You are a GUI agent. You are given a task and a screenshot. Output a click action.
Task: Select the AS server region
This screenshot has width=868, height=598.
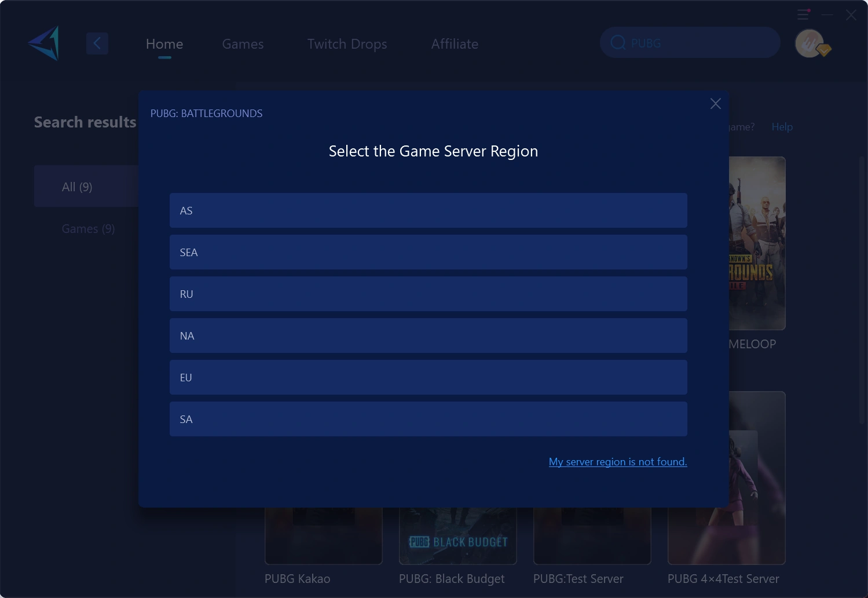tap(428, 210)
